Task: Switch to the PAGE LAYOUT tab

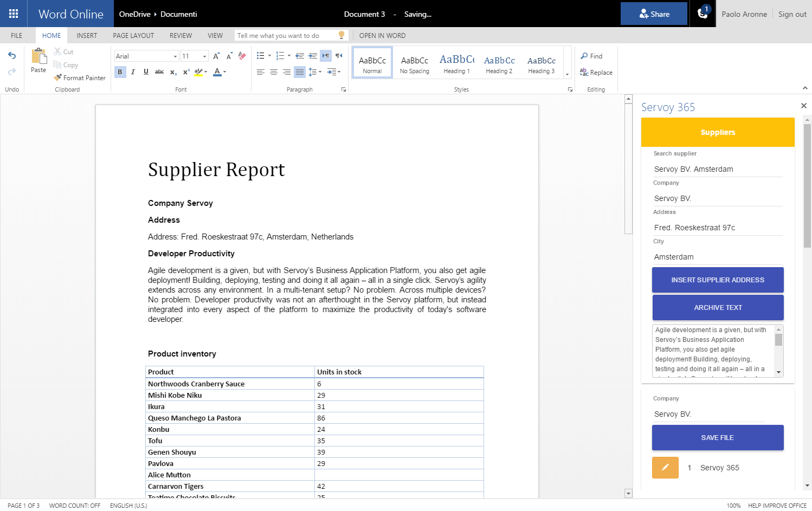Action: coord(133,36)
